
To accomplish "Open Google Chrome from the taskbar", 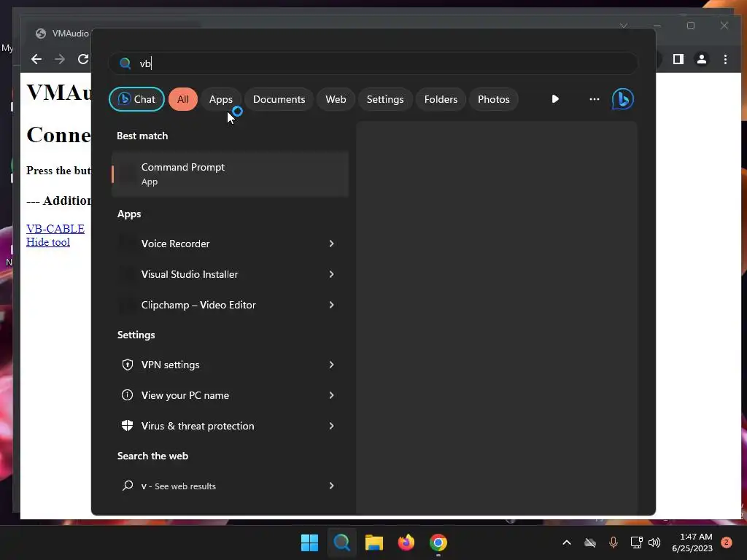I will click(x=438, y=542).
